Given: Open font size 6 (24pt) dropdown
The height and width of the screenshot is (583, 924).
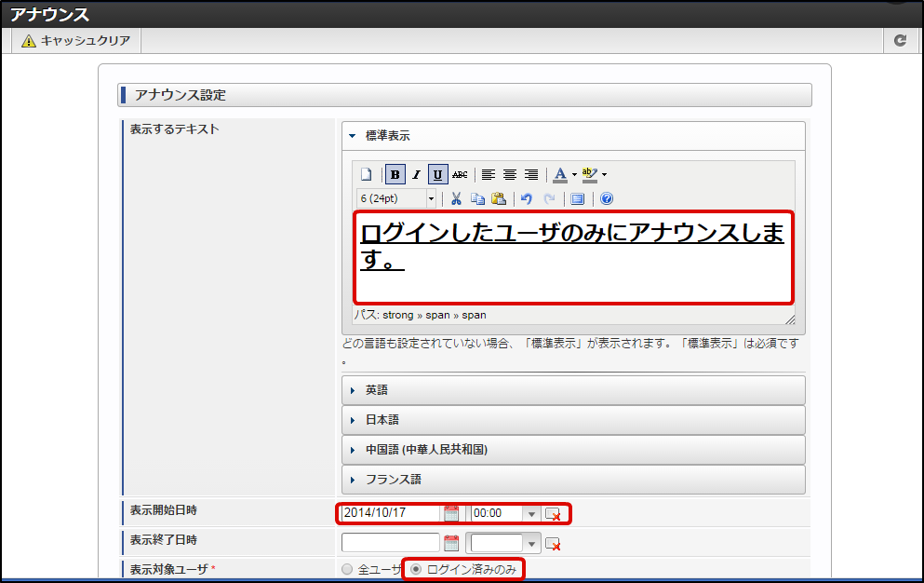Looking at the screenshot, I should (396, 198).
